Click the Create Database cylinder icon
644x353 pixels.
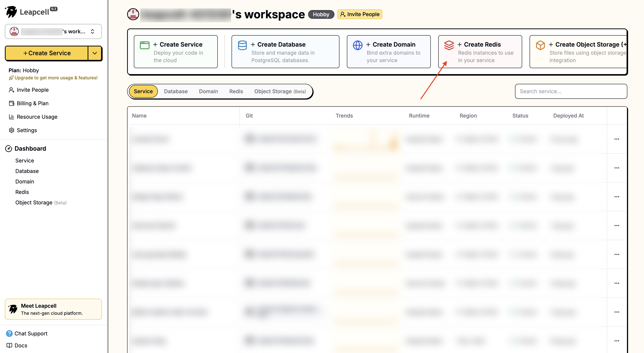[x=242, y=45]
